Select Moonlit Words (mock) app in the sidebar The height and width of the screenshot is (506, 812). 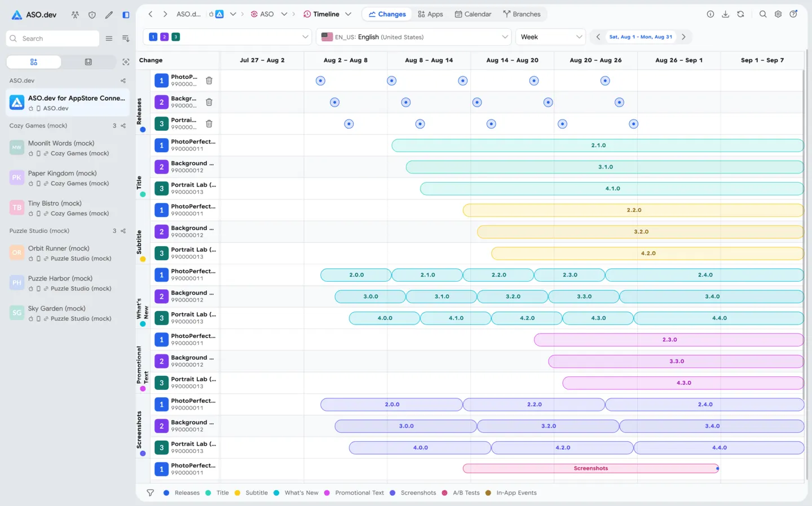pos(68,148)
